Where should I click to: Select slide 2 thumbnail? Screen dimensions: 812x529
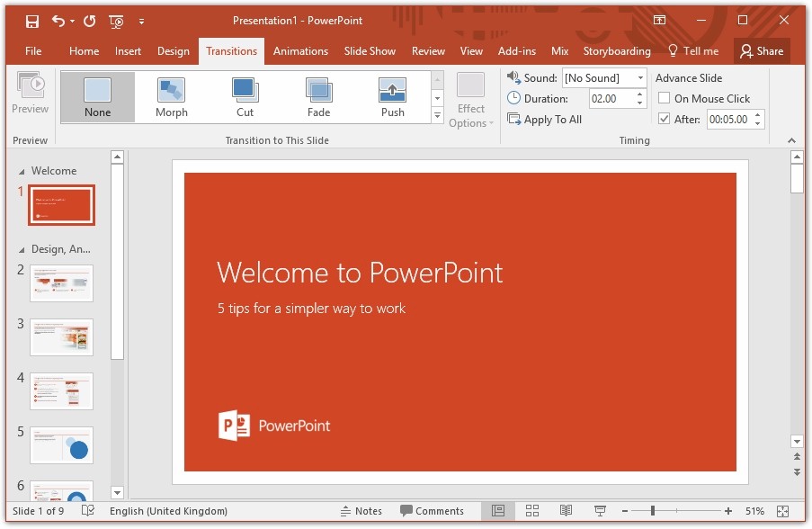(62, 283)
